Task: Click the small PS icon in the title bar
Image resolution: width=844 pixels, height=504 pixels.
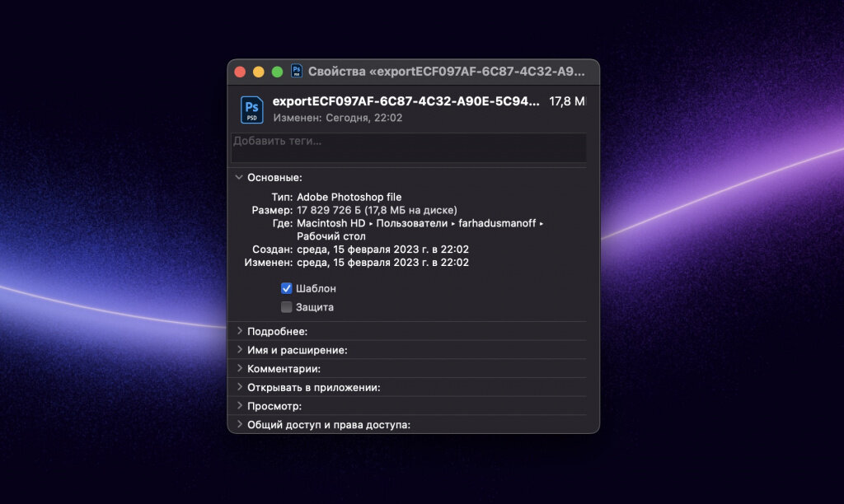Action: 296,72
